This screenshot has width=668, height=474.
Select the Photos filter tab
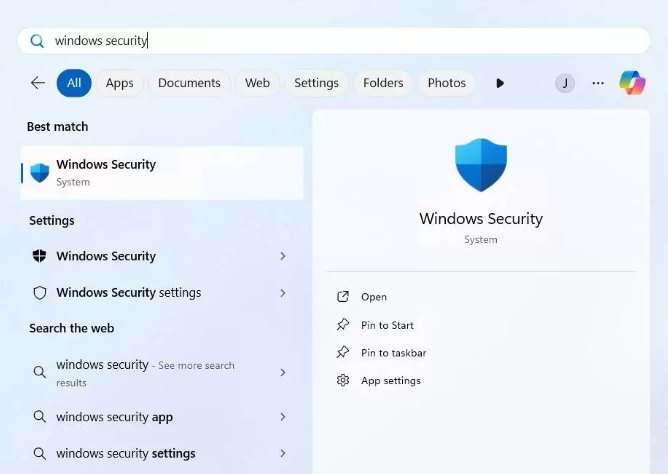(447, 83)
